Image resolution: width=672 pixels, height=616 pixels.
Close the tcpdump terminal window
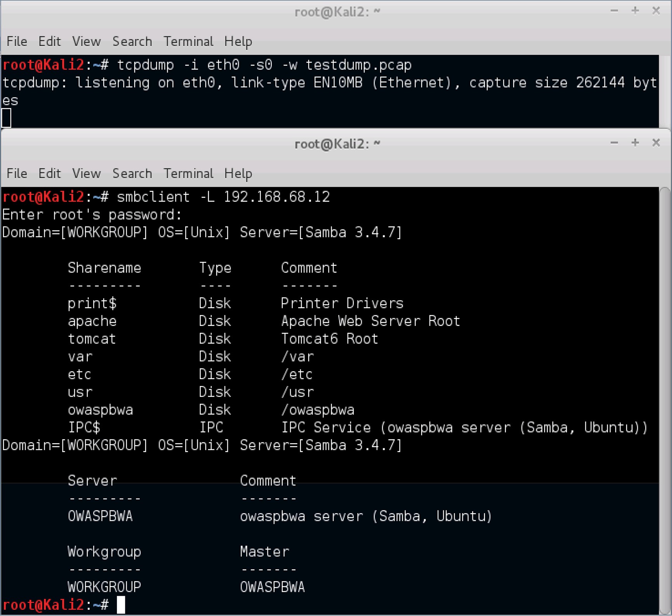tap(656, 11)
